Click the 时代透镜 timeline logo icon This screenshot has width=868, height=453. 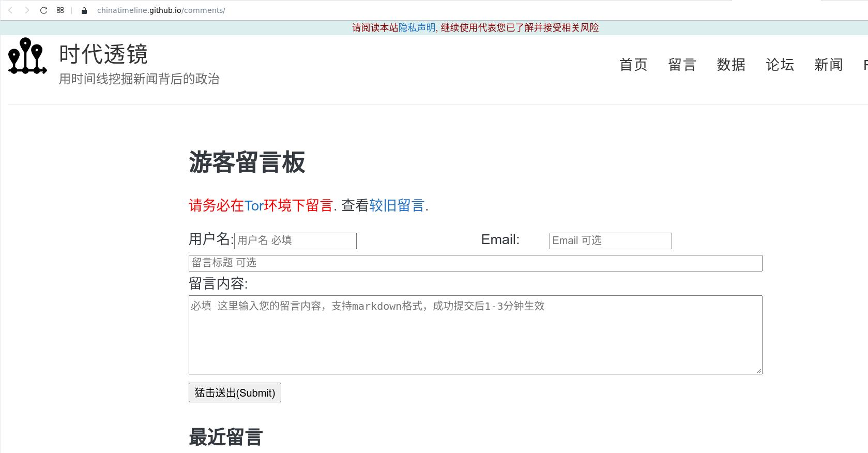point(27,56)
